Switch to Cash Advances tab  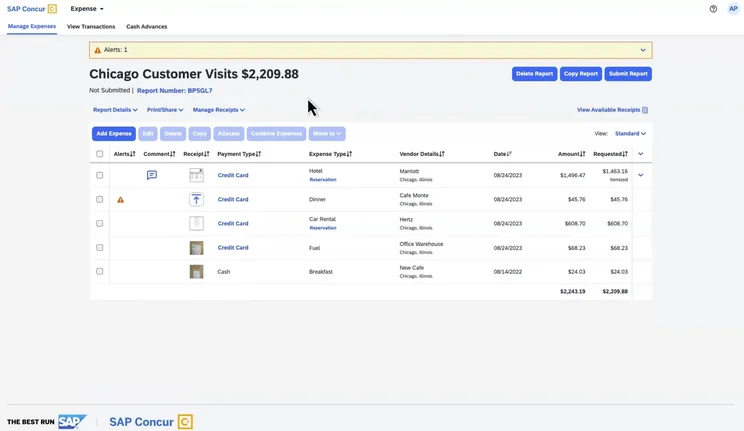(x=147, y=27)
